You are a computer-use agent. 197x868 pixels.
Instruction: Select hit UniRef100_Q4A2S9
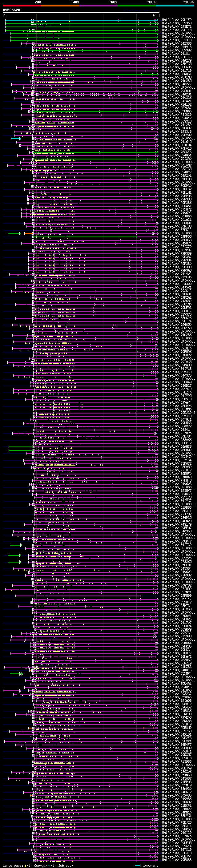pos(177,60)
